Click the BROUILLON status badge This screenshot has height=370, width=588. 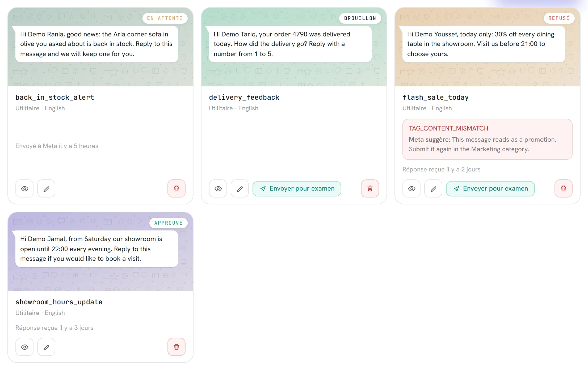360,18
